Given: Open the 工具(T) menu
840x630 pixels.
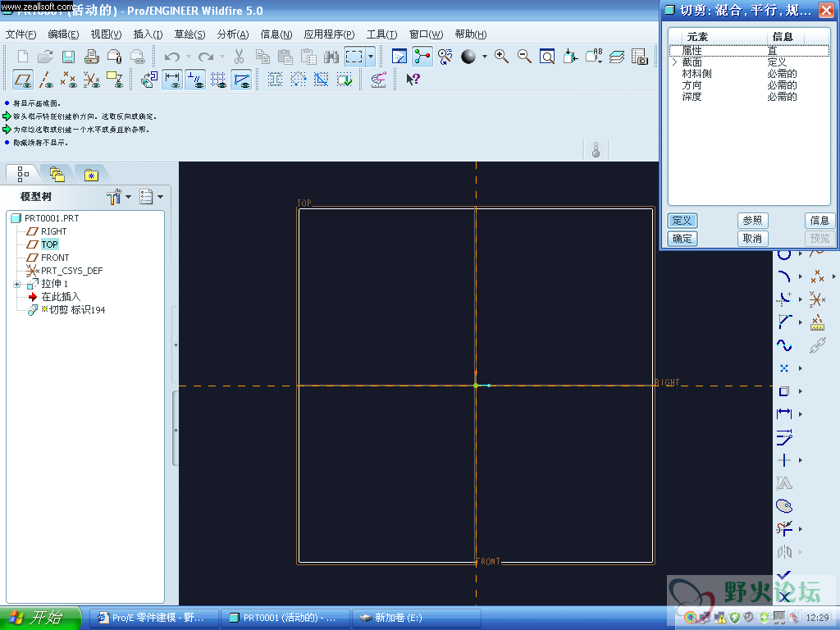Looking at the screenshot, I should (381, 34).
